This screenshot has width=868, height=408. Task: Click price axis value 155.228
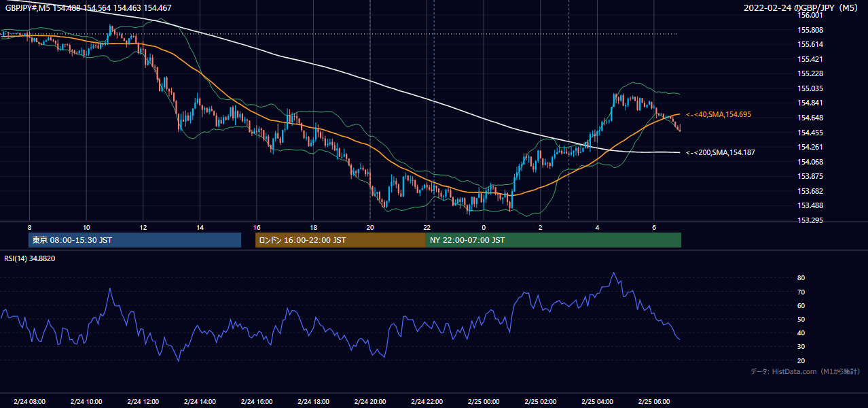point(810,73)
